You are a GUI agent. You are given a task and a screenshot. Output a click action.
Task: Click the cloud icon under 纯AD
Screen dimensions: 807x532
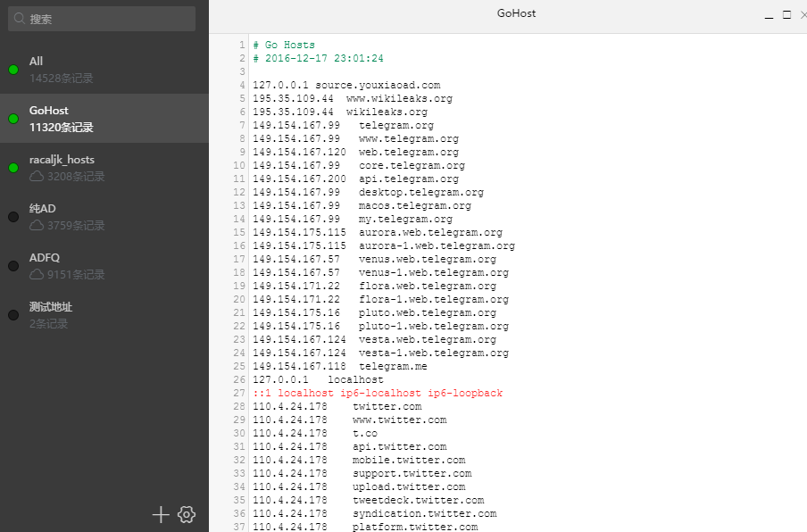[x=37, y=225]
